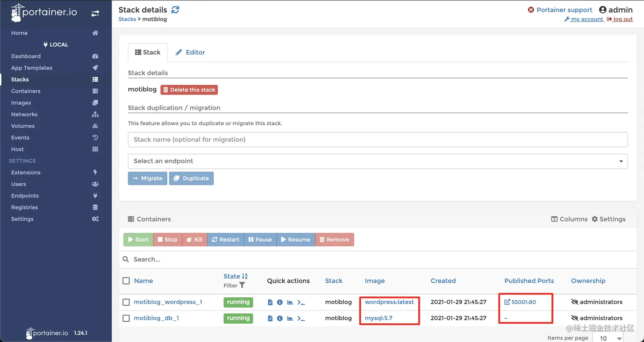Viewport: 644px width, 342px height.
Task: Click the Migrate button
Action: (x=147, y=178)
